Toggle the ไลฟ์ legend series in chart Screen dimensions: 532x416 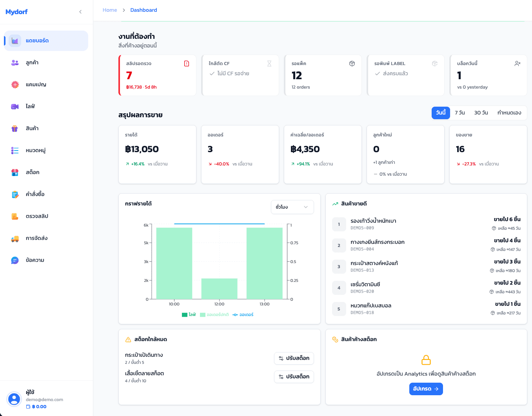click(x=189, y=315)
